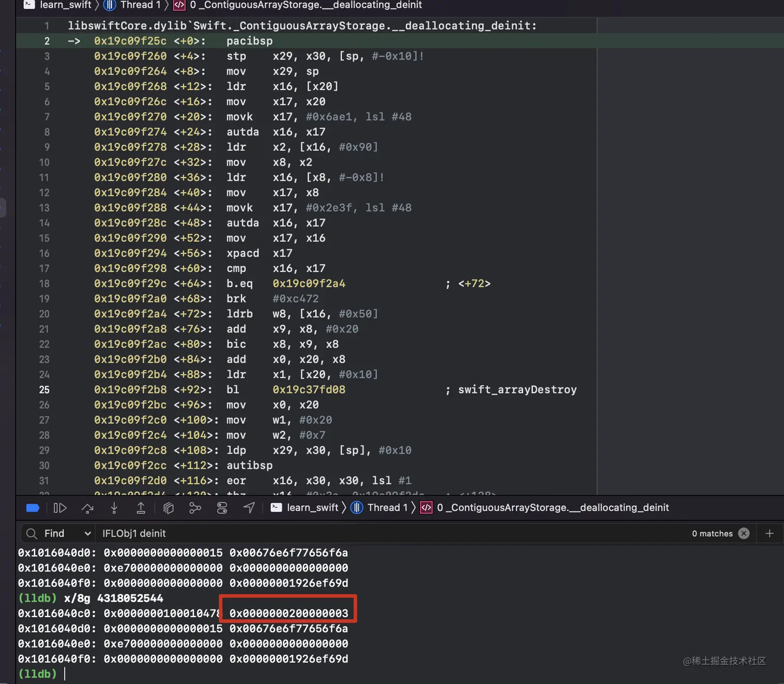Open the Find mode dropdown
Screen dimensions: 784x684
coord(67,533)
